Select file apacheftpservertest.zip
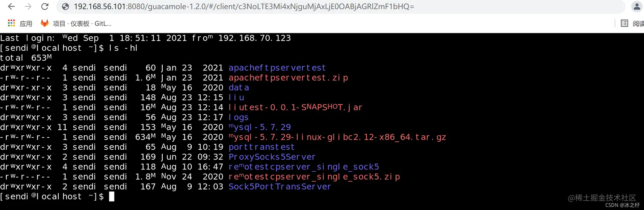Screen dimensions: 644x210 click(x=288, y=78)
